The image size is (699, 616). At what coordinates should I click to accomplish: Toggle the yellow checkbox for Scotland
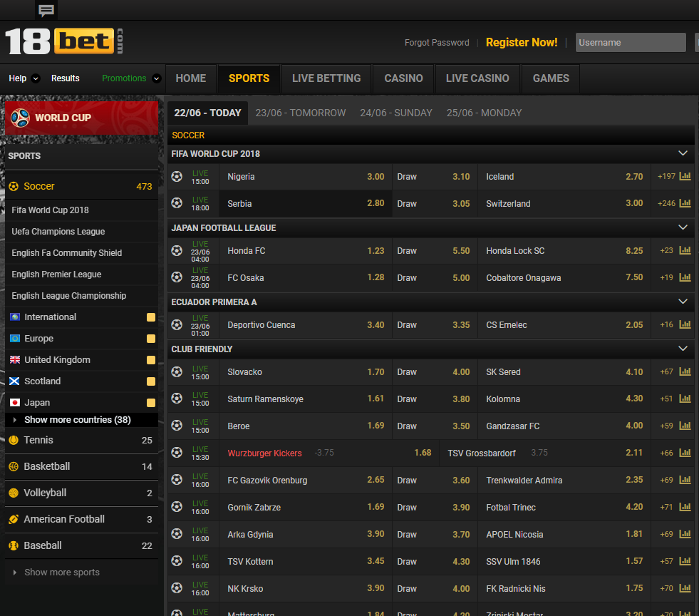coord(151,381)
